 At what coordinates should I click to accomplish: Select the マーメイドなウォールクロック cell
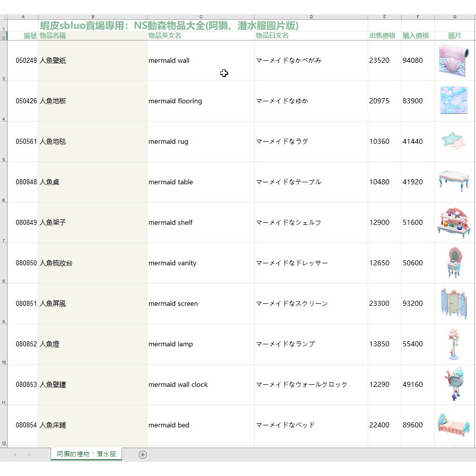click(311, 385)
